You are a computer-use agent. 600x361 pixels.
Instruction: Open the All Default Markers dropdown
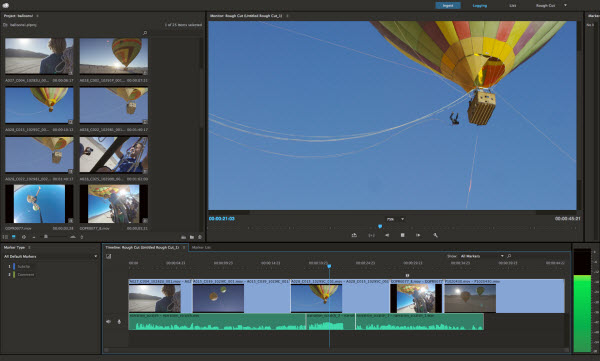click(50, 256)
